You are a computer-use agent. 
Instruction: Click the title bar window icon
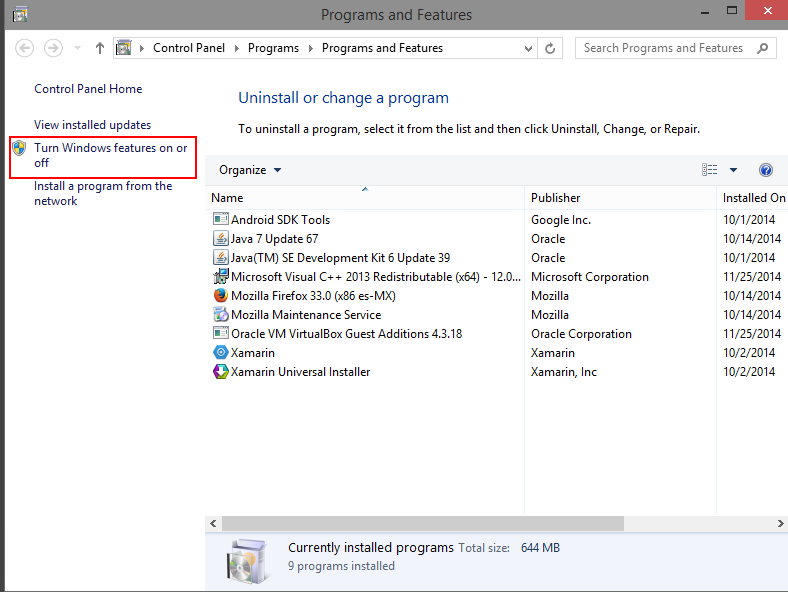(x=20, y=14)
